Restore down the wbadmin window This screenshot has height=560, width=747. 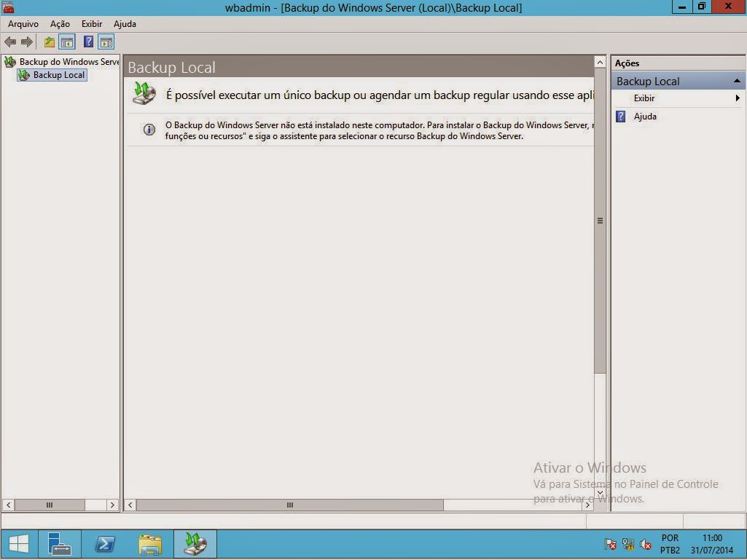(702, 7)
